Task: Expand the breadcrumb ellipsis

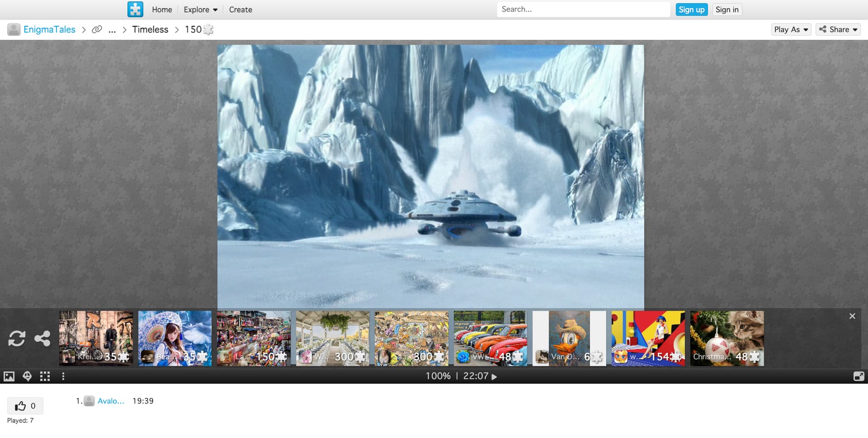Action: (x=112, y=30)
